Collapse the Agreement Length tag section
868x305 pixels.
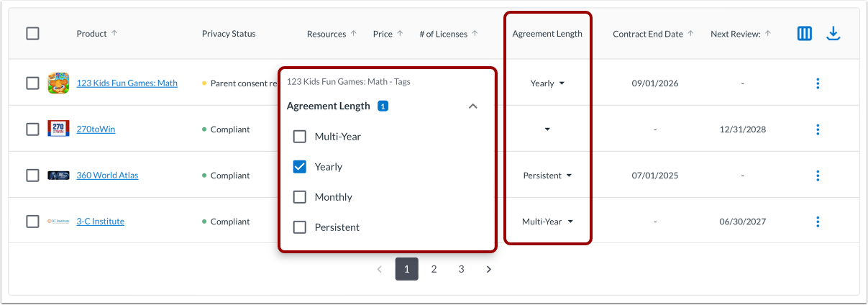pos(472,106)
